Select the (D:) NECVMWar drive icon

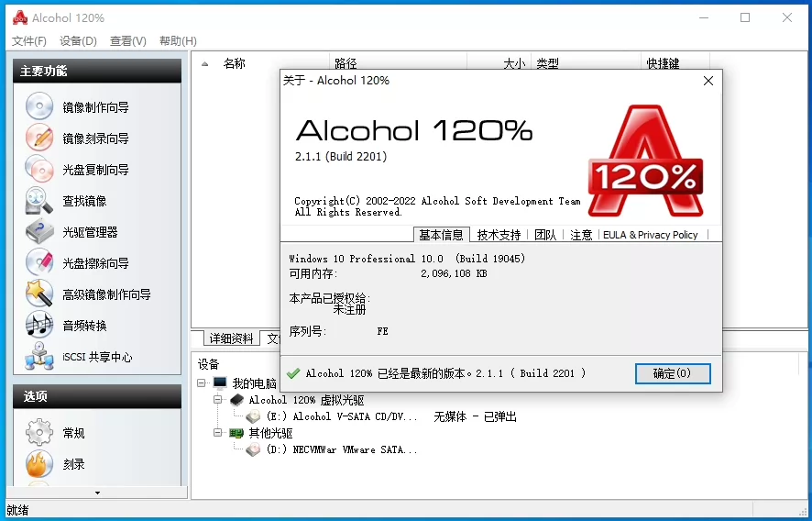click(253, 449)
